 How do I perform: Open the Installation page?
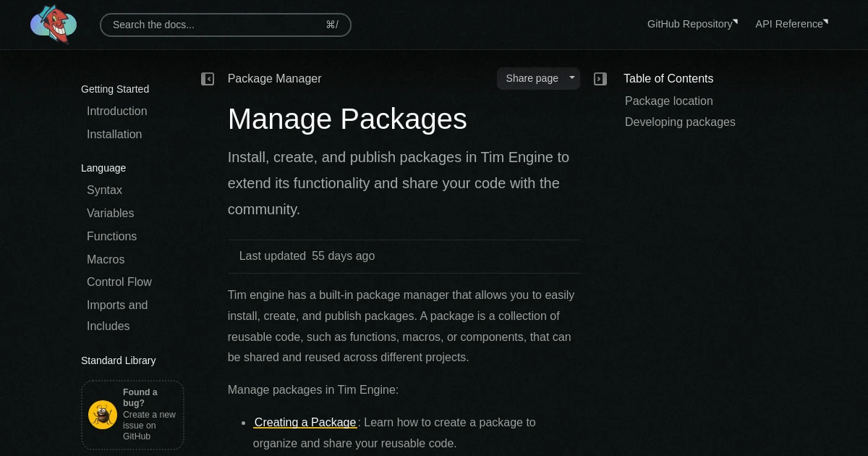[x=114, y=134]
